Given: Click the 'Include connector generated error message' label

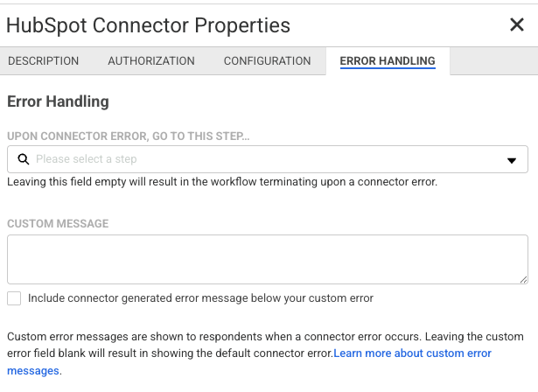Looking at the screenshot, I should [200, 298].
